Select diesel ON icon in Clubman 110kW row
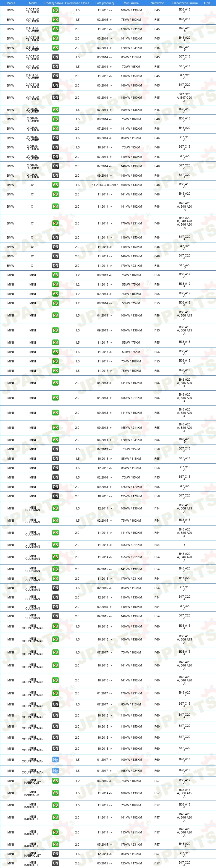Viewport: 216px width, 868px height. point(56,597)
